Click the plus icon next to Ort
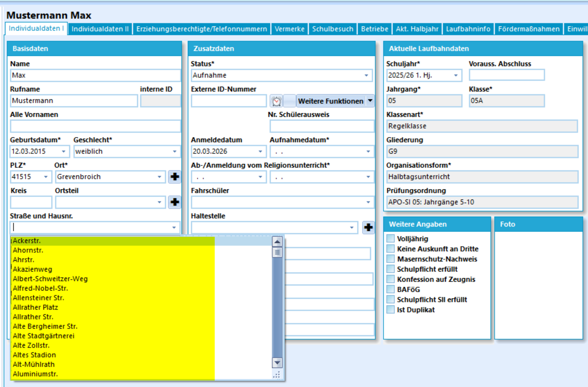 pyautogui.click(x=175, y=177)
